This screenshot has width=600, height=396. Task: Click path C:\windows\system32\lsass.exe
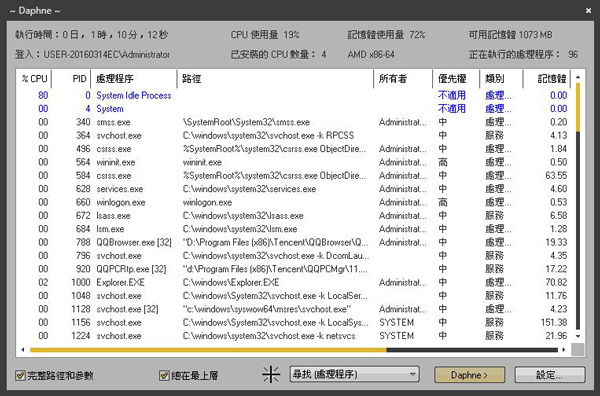(x=243, y=216)
